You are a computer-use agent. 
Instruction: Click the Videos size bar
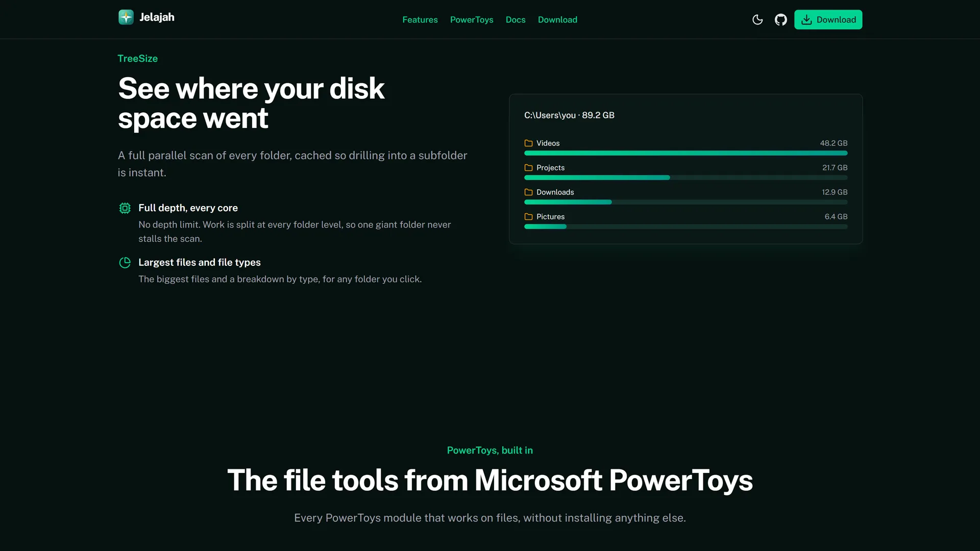pyautogui.click(x=685, y=153)
